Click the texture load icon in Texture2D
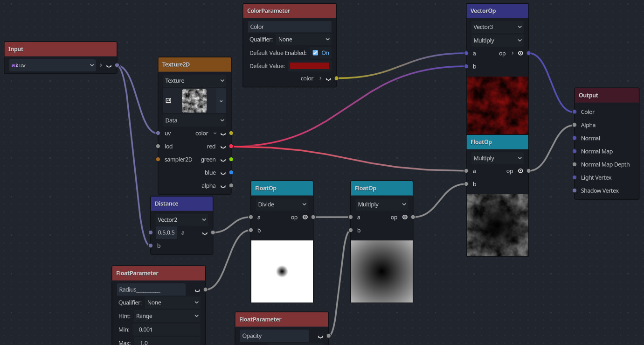The height and width of the screenshot is (345, 644). 168,100
